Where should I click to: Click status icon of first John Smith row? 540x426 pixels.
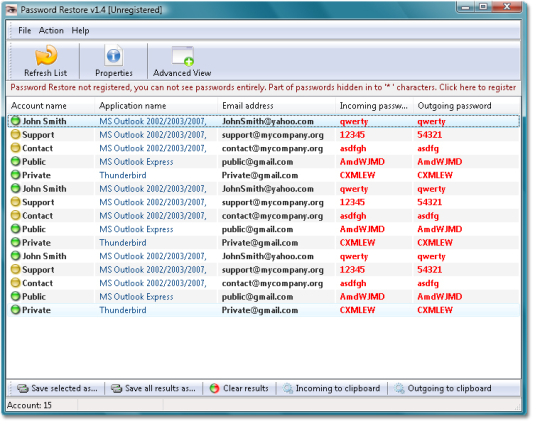[x=15, y=121]
